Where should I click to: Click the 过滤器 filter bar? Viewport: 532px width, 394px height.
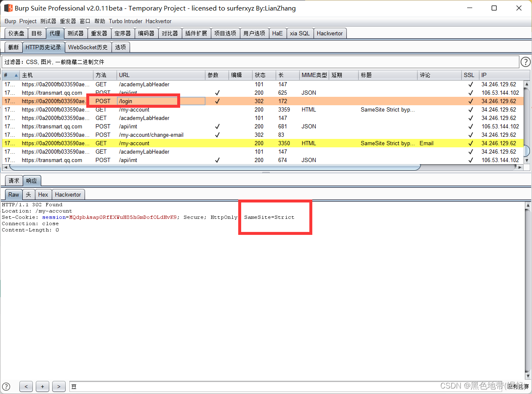pyautogui.click(x=260, y=62)
